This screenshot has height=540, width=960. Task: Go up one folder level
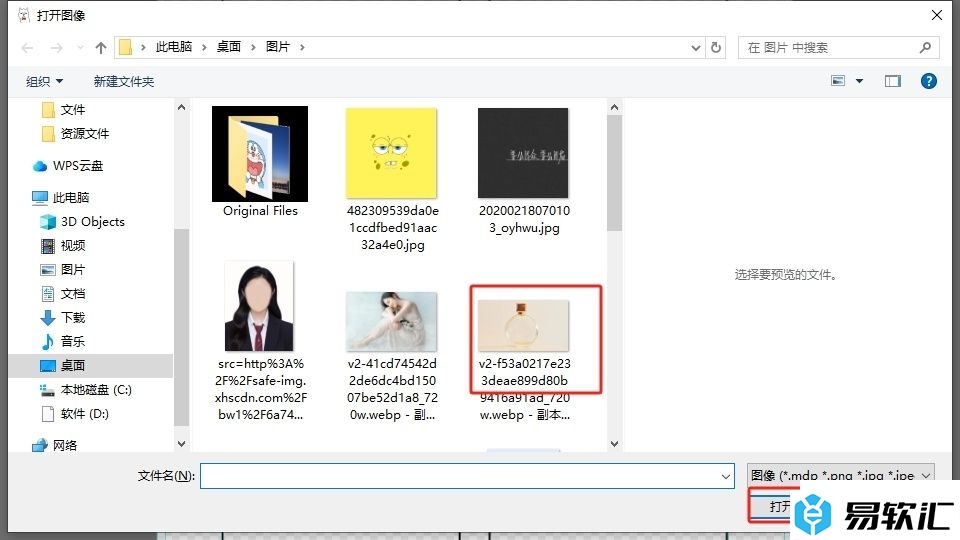pyautogui.click(x=101, y=48)
